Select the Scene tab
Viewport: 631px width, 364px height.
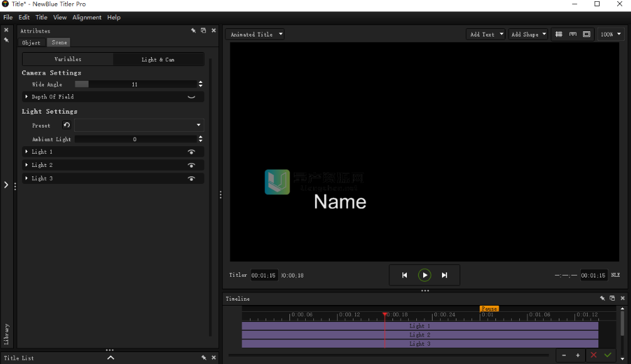pyautogui.click(x=59, y=43)
